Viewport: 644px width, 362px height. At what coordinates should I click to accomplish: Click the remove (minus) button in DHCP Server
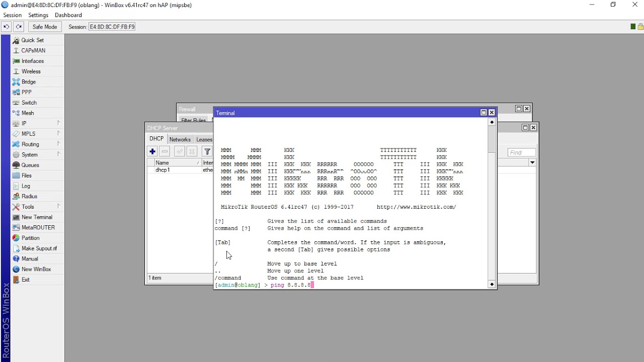[165, 151]
